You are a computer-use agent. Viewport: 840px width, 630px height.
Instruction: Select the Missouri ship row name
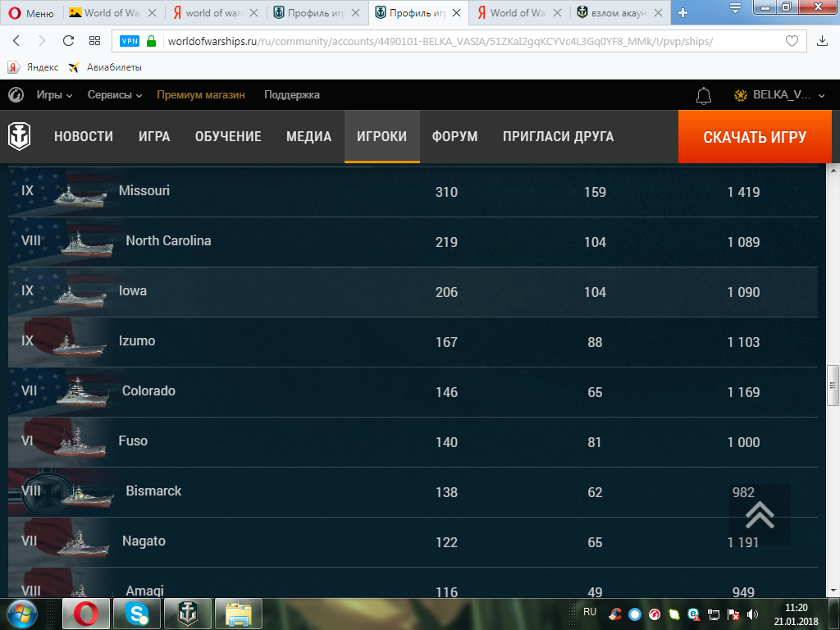click(144, 190)
